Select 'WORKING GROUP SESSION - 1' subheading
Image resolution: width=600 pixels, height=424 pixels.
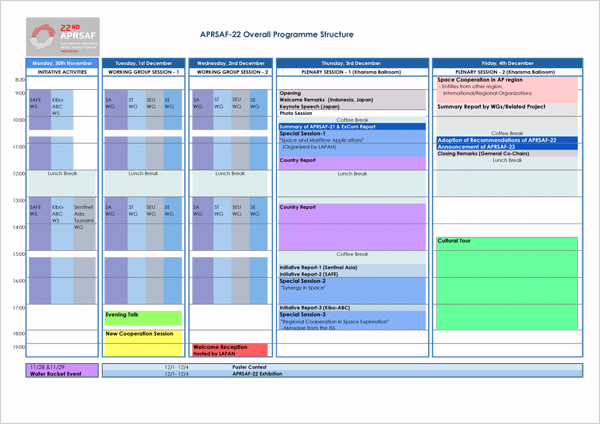pos(143,72)
